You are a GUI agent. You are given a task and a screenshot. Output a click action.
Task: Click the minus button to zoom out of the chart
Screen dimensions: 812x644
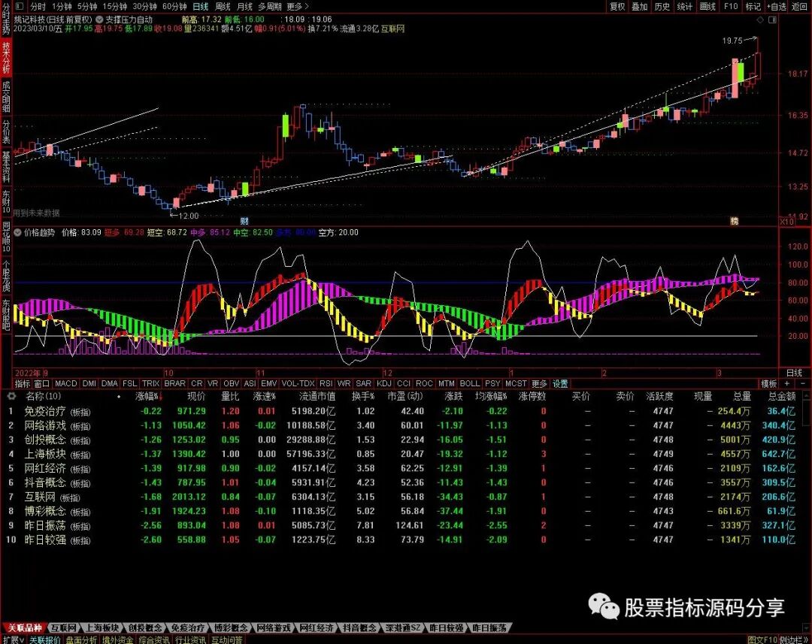(803, 383)
